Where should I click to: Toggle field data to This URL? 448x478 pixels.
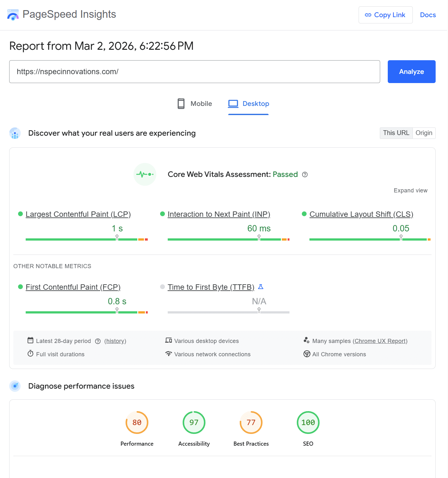click(x=396, y=133)
